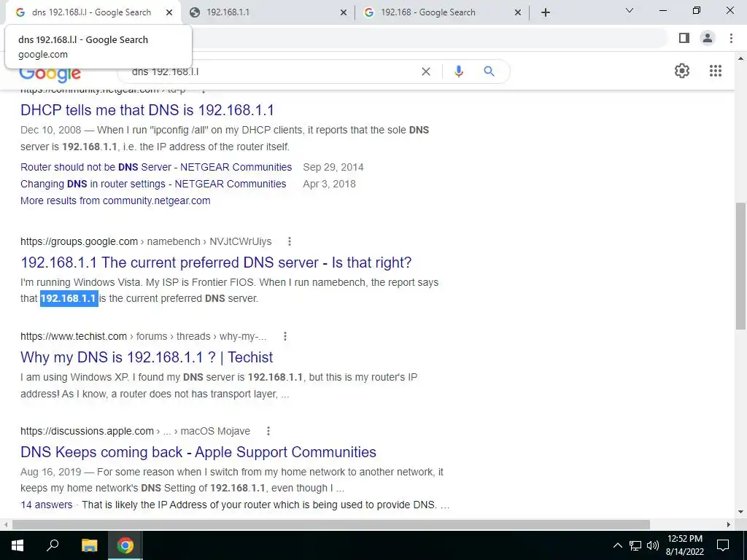This screenshot has width=747, height=560.
Task: Open '192.168.1.1 The current preferred DNS server' result
Action: click(216, 262)
